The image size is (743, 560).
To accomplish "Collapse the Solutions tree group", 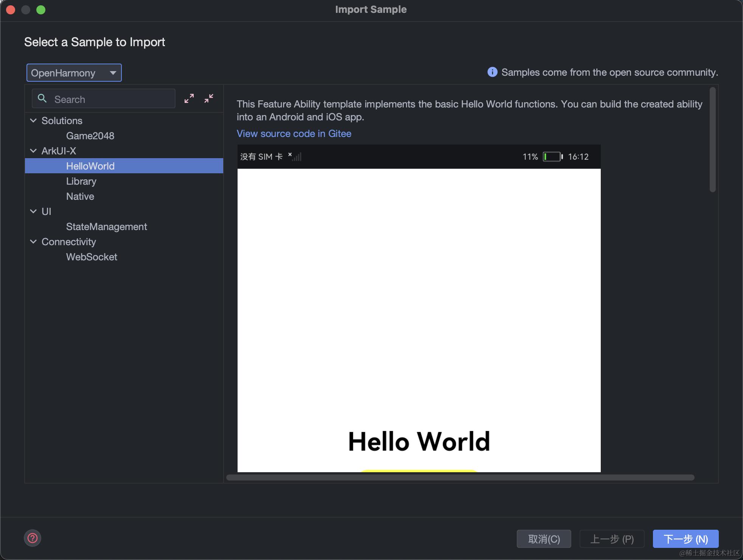I will pos(33,121).
